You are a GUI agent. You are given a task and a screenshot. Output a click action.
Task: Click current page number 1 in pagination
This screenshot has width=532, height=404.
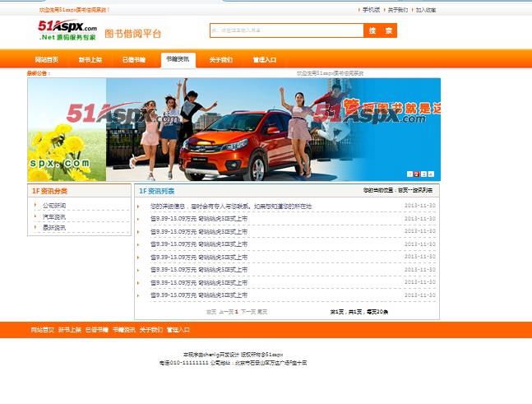237,312
